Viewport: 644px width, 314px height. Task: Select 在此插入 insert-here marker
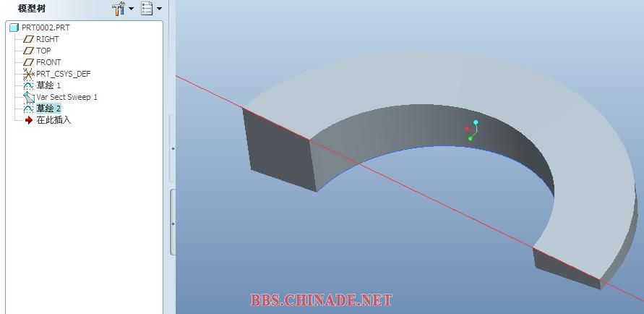53,120
